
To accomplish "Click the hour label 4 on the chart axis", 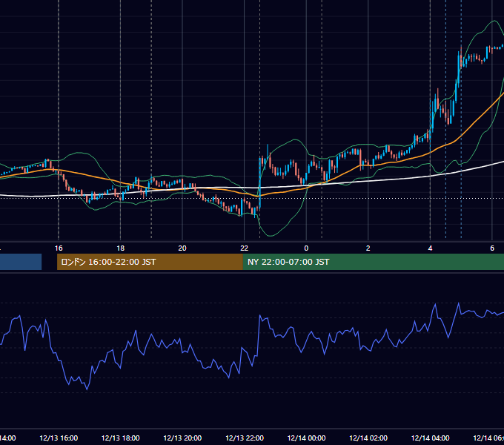I will [x=430, y=248].
